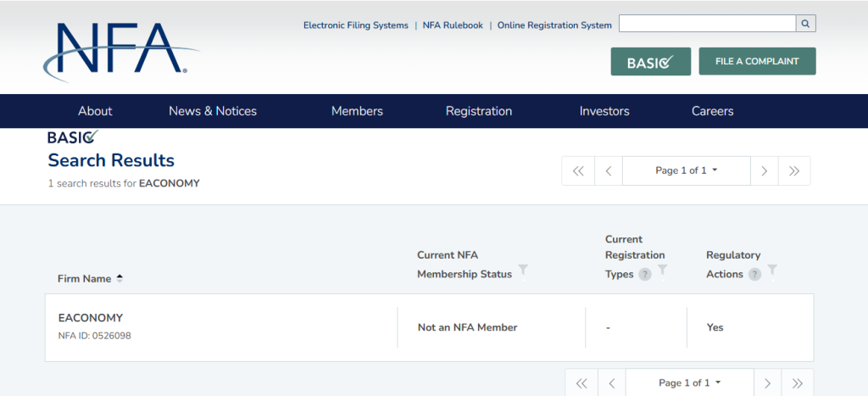Jump to last page in top pagination

[x=794, y=170]
